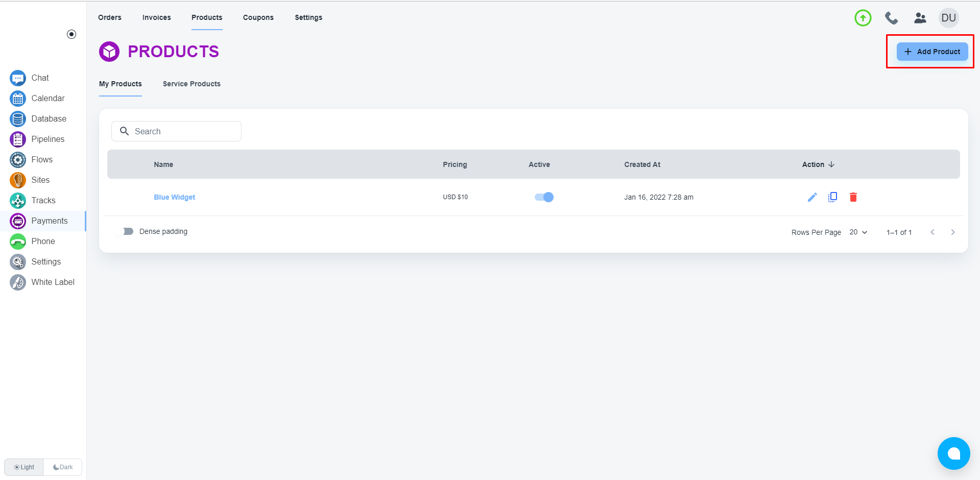Open the chat bubble widget
980x480 pixels.
[x=953, y=453]
